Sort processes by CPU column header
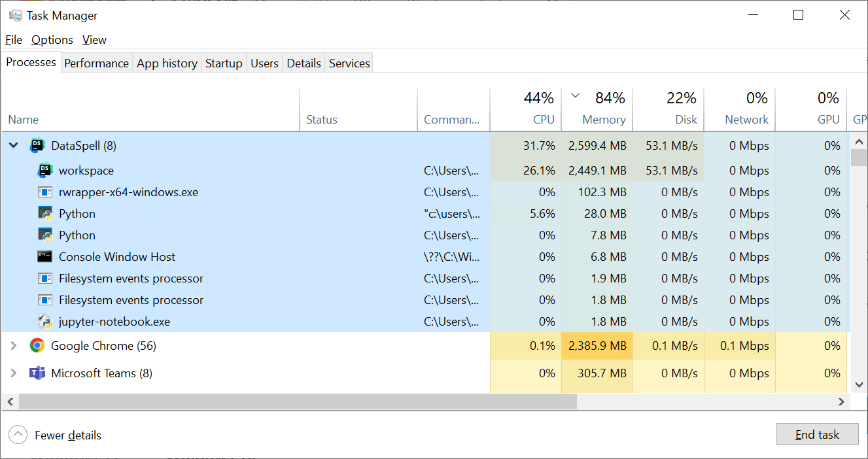Viewport: 868px width, 459px height. coord(543,120)
